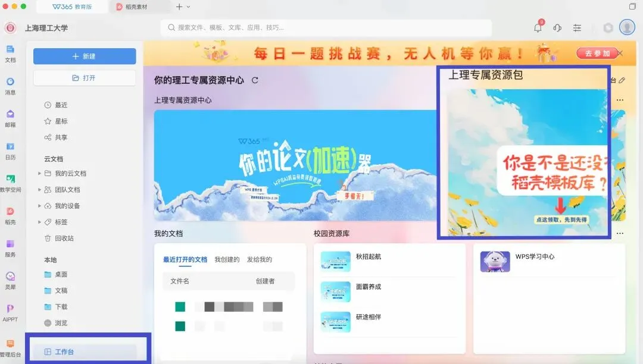The image size is (643, 364).
Task: Expand the 团队文档 tree node
Action: click(39, 190)
